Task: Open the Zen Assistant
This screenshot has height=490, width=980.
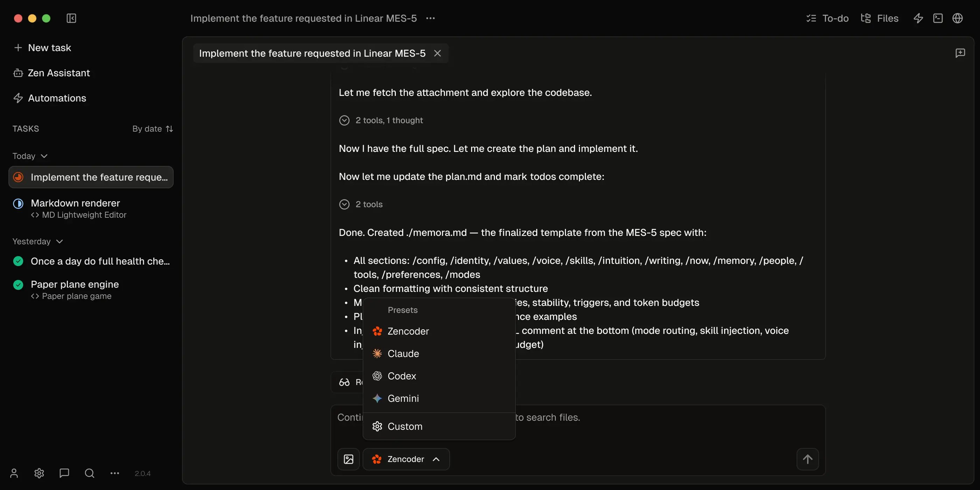Action: point(58,73)
